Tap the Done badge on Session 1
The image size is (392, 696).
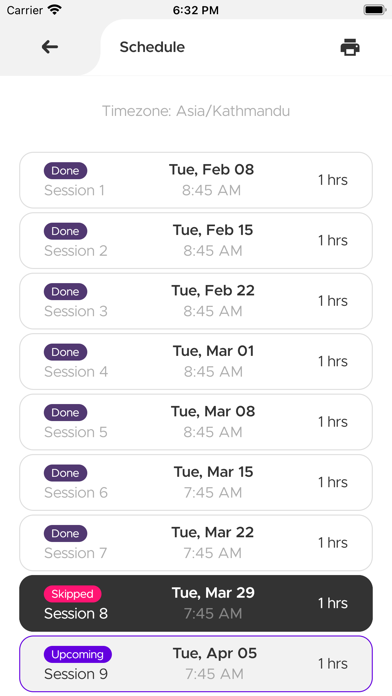(65, 170)
